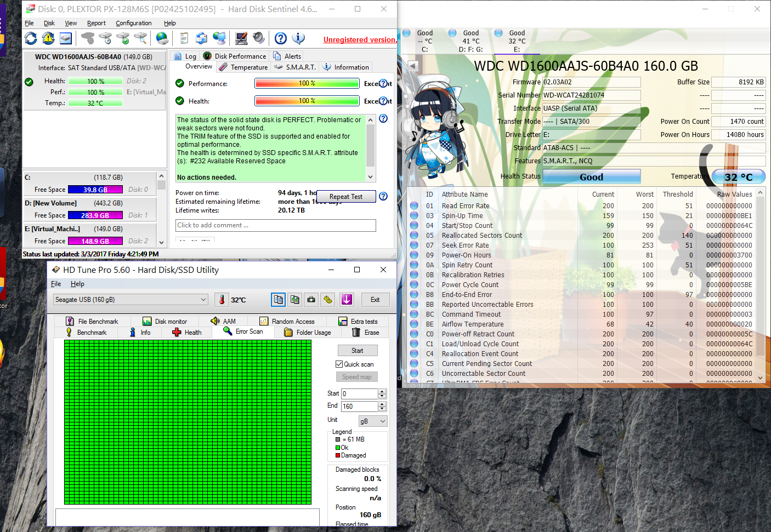Open the Report menu in Hard Disk Sentinel
Image resolution: width=771 pixels, height=532 pixels.
pos(97,23)
